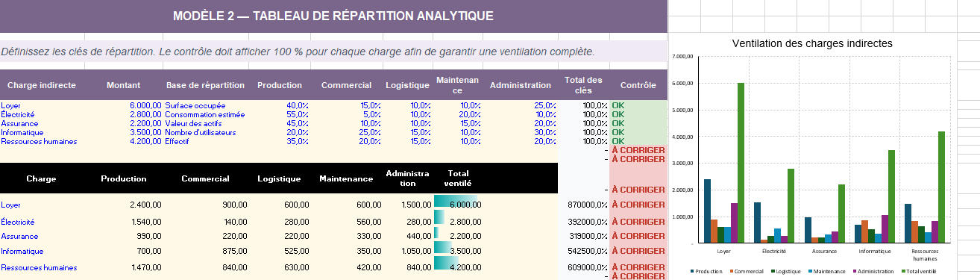
Task: Click the 'Consommation estimée' cell
Action: coord(205,114)
